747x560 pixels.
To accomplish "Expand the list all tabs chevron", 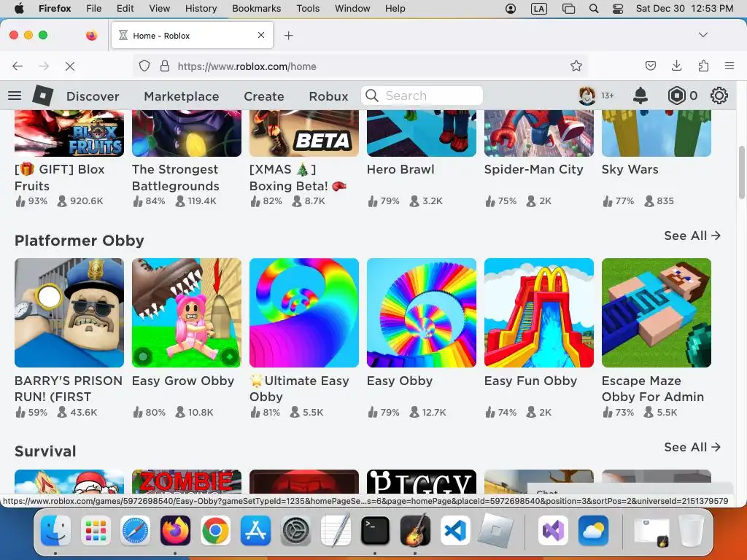I will click(x=703, y=35).
